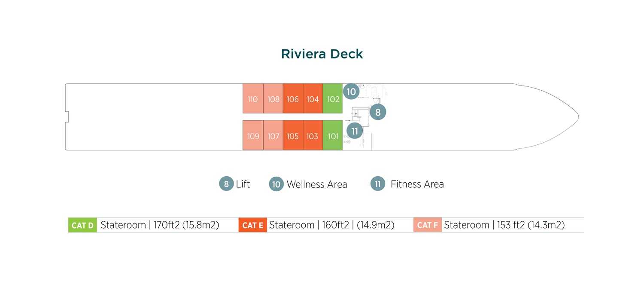The image size is (644, 294).
Task: Select the Fitness Area legend icon 11
Action: tap(378, 184)
